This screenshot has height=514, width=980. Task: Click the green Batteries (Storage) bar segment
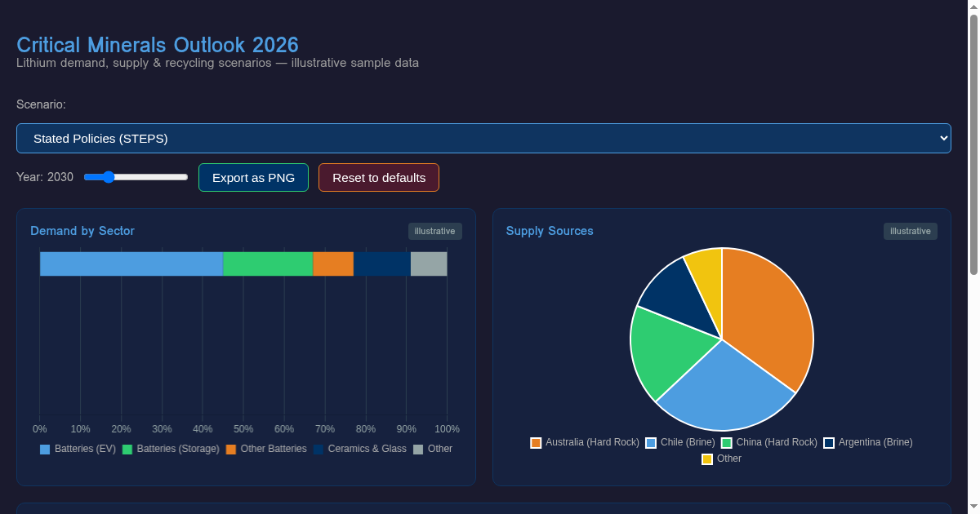[x=268, y=264]
